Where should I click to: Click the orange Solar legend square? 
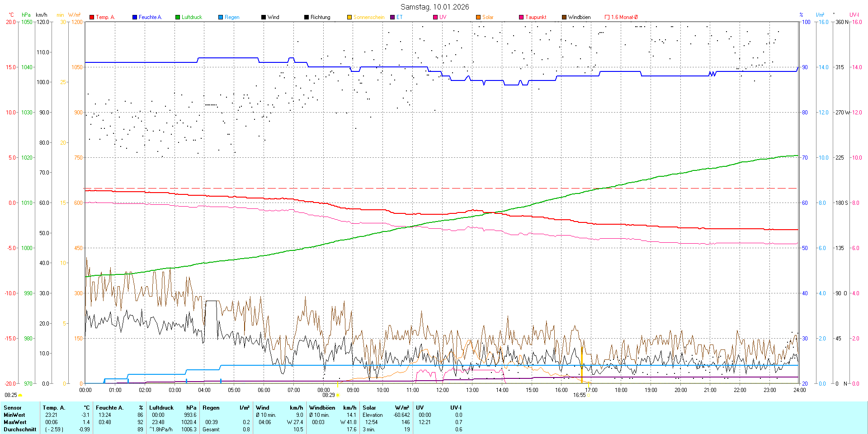478,17
